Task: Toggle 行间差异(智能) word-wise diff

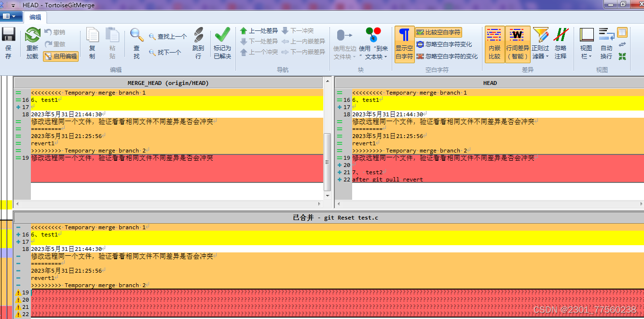Action: click(x=518, y=44)
